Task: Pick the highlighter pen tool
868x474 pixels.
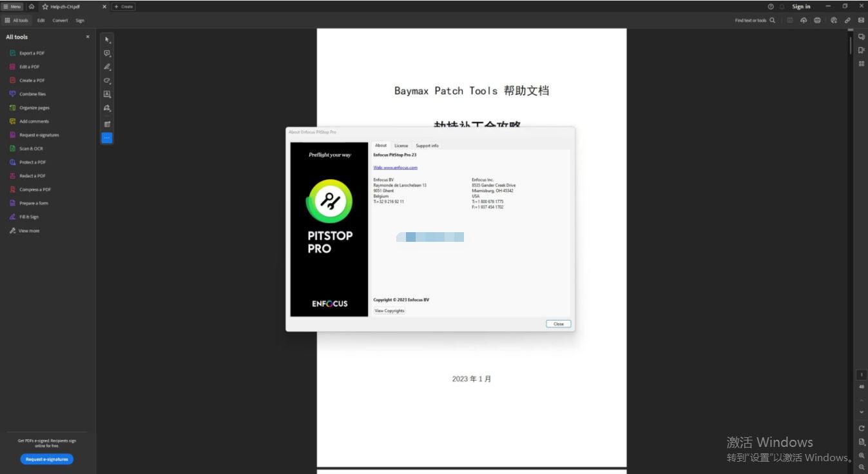Action: click(x=107, y=67)
